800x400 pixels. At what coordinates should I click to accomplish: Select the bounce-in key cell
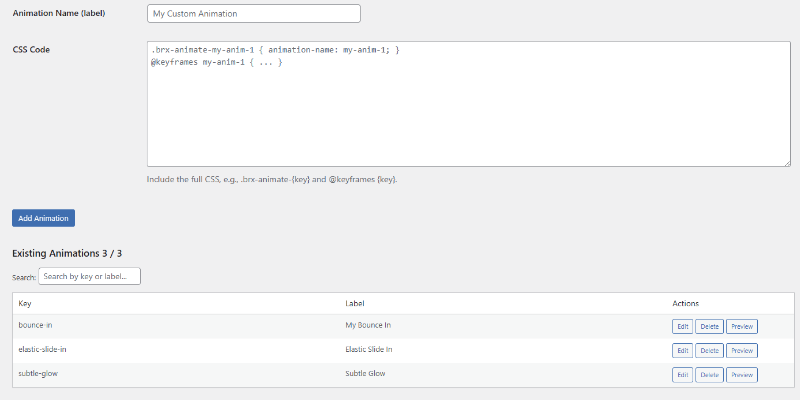(x=36, y=326)
